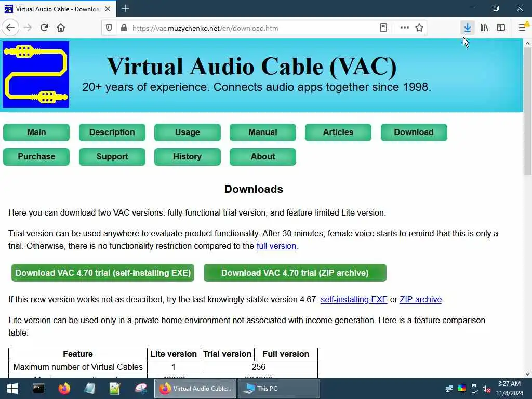Open the Articles page
This screenshot has height=399, width=532.
338,132
